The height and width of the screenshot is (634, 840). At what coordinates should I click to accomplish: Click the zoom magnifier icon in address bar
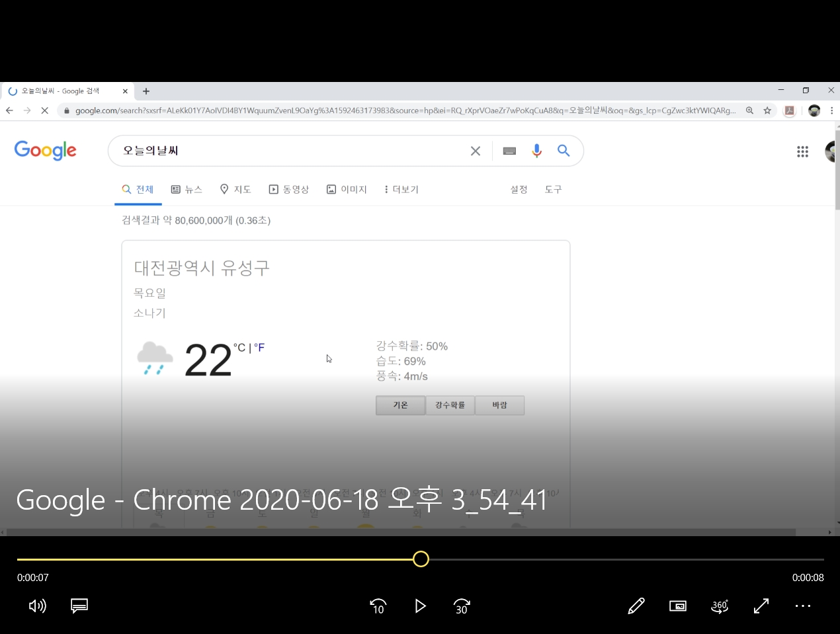[749, 110]
